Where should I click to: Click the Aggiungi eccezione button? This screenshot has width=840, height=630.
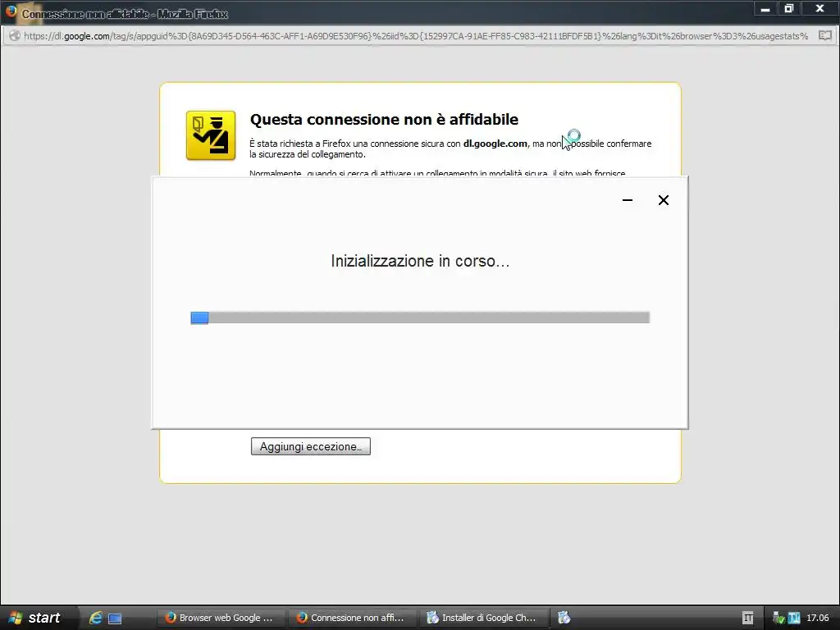click(310, 446)
